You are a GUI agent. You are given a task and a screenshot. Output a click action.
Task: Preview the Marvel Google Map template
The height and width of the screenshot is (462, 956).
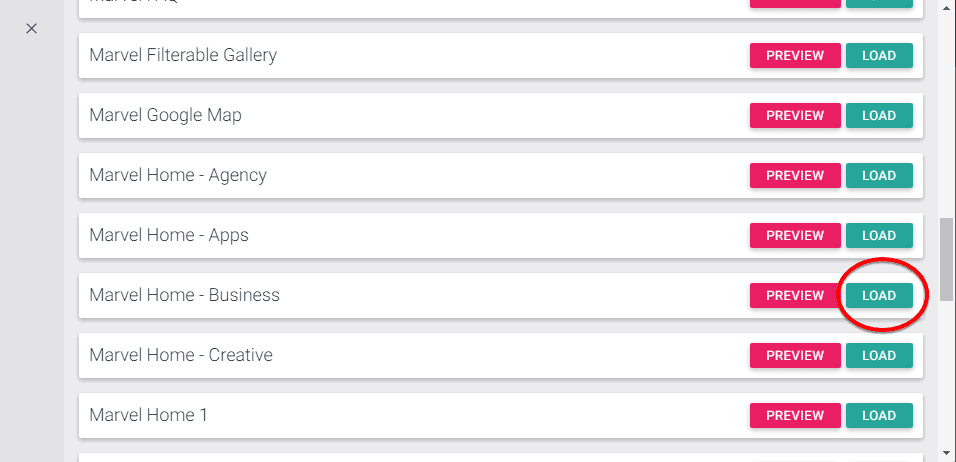pos(795,116)
